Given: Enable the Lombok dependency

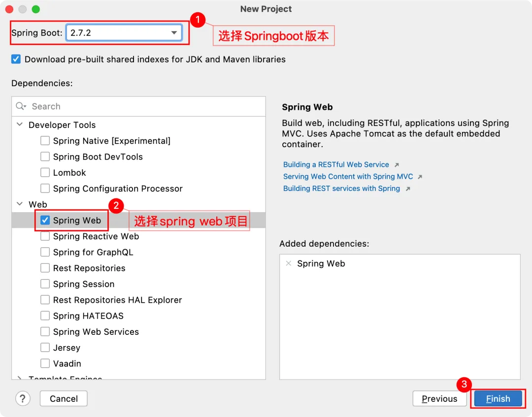Looking at the screenshot, I should [x=45, y=173].
